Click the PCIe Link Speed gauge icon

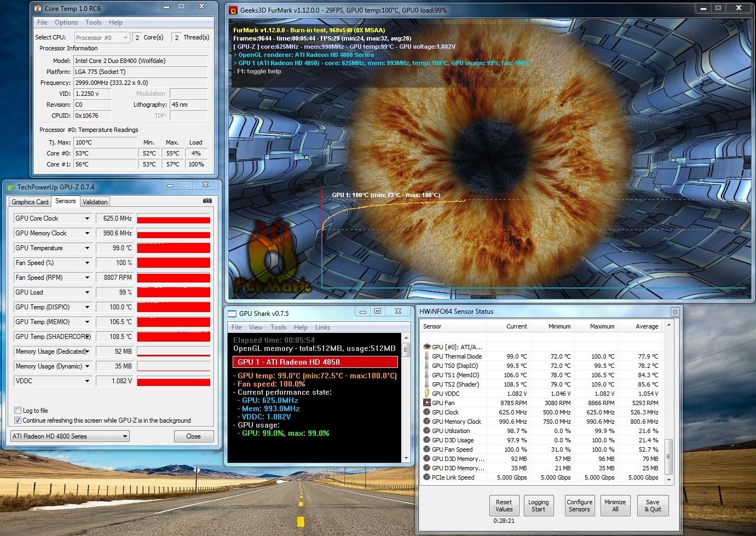click(427, 477)
